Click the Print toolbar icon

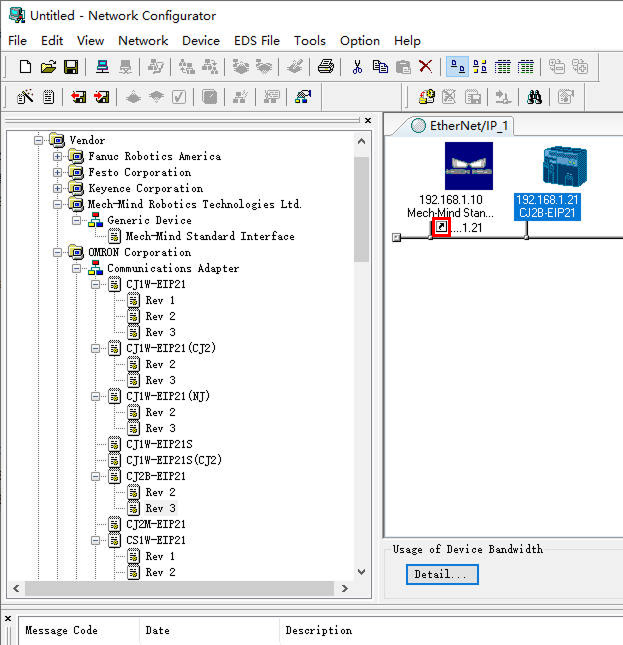[325, 67]
